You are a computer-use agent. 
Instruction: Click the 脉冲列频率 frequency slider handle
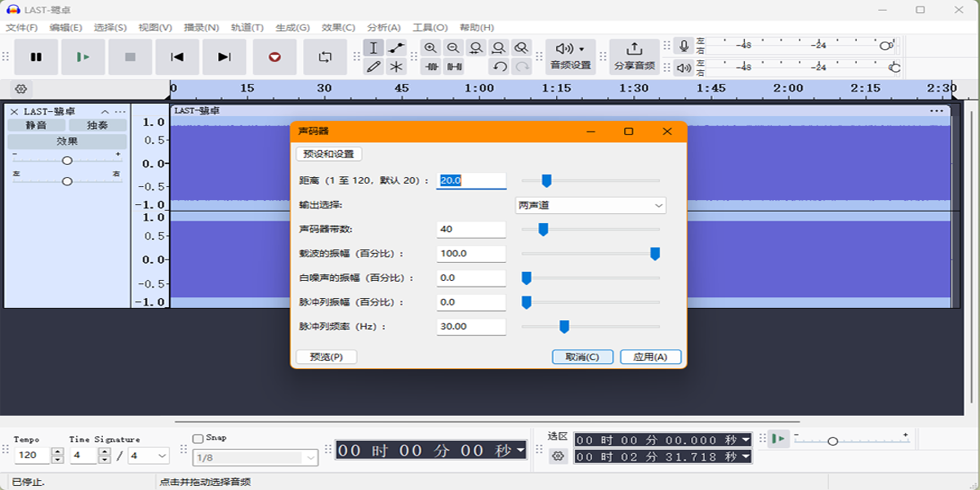click(563, 326)
